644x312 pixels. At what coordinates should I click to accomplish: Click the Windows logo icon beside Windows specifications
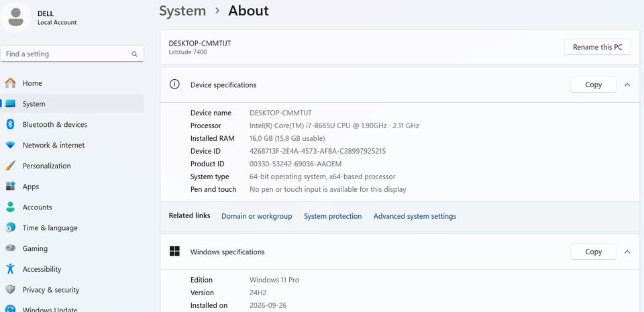click(174, 251)
